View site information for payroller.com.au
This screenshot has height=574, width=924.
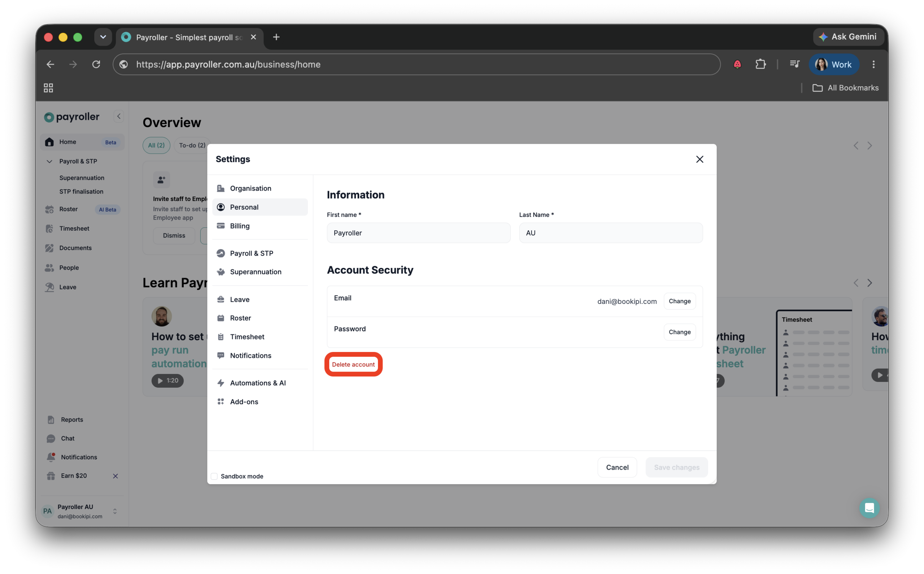pos(124,65)
